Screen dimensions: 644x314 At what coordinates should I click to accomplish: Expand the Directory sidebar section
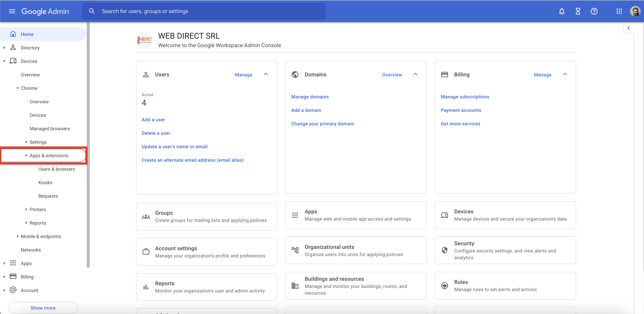point(4,47)
